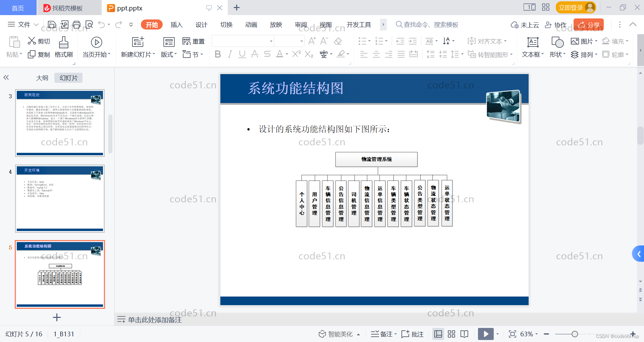The width and height of the screenshot is (644, 342).
Task: Switch to the 动画 ribbon tab
Action: [251, 24]
